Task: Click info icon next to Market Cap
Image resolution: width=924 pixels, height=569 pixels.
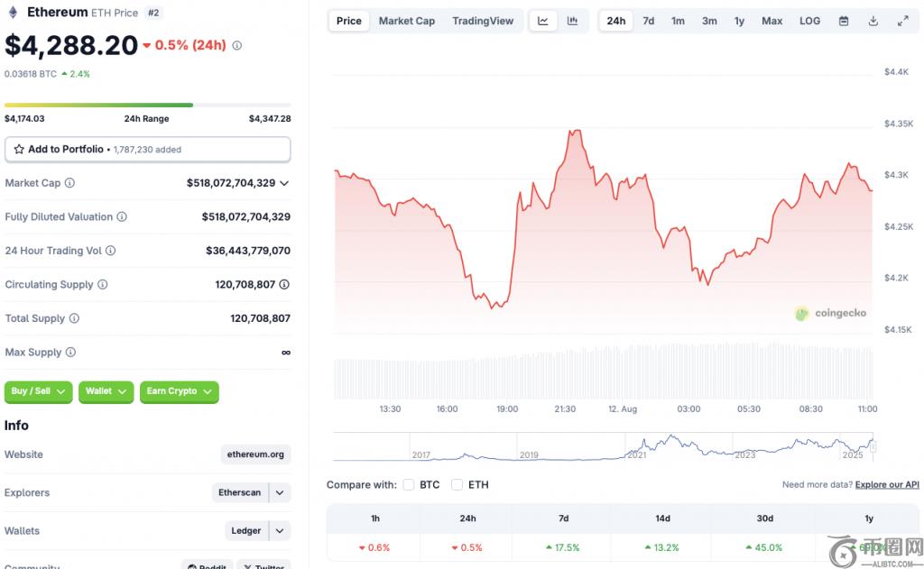Action: [x=69, y=183]
